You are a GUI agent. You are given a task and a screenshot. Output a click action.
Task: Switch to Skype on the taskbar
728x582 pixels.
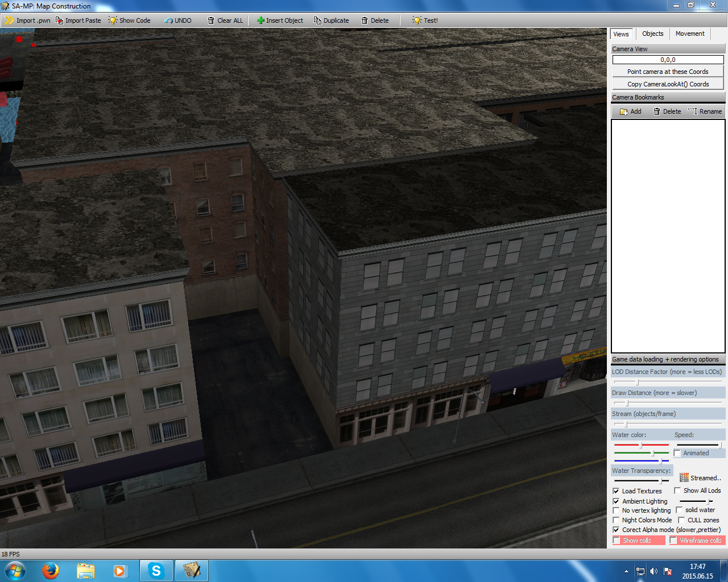pyautogui.click(x=156, y=571)
